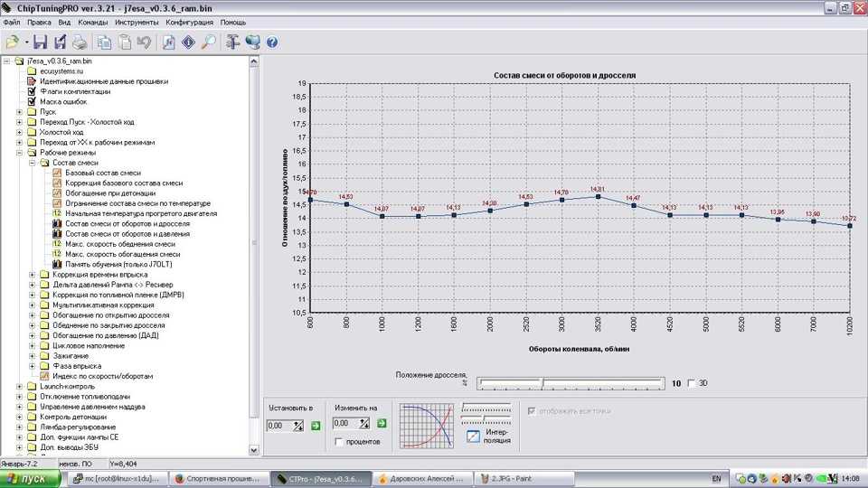Open Память обучения (только J7OLT) item
This screenshot has width=868, height=488.
118,264
